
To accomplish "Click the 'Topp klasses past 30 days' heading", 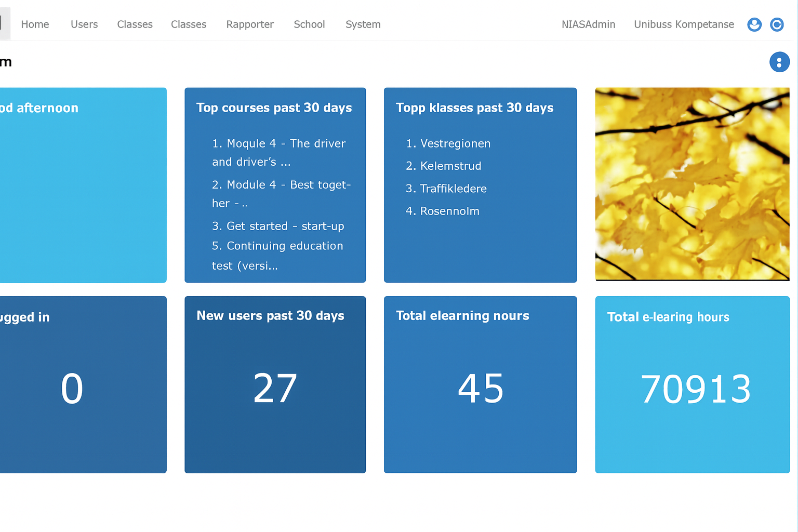I will tap(475, 108).
